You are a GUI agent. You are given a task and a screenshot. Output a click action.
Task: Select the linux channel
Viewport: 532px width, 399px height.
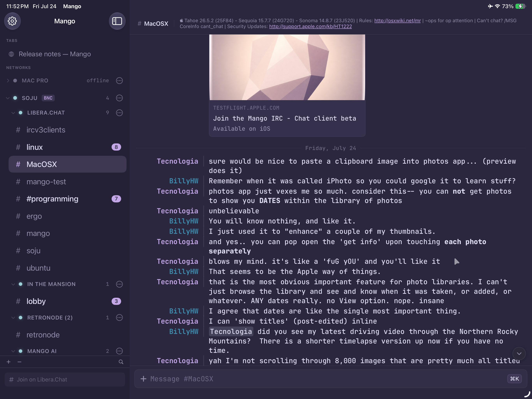[67, 147]
